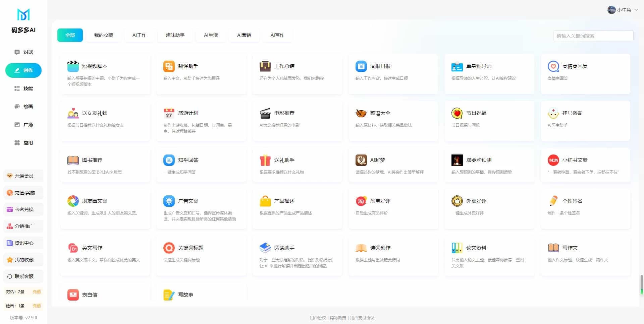644x324 pixels.
Task: Open the 用户协议 footer link
Action: (x=318, y=318)
